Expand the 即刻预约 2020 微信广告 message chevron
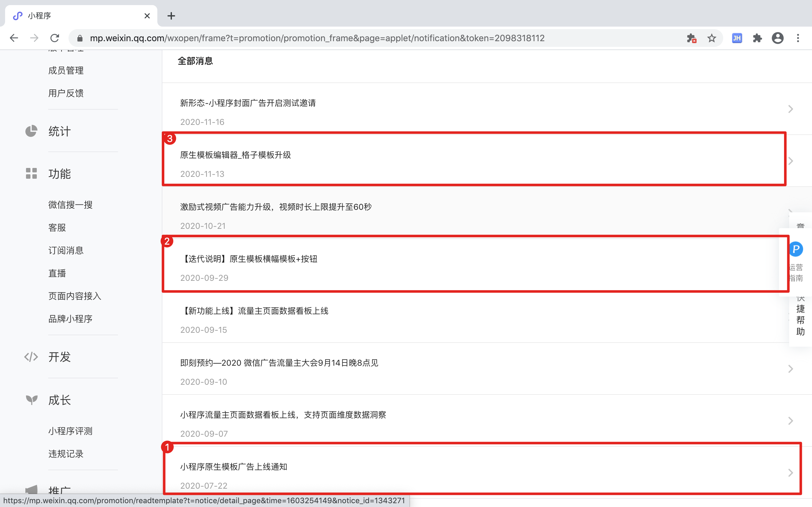The image size is (812, 507). click(790, 369)
